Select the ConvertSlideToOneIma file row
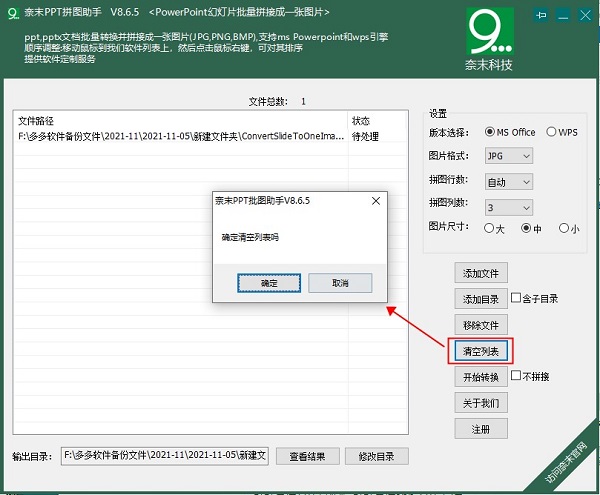 pyautogui.click(x=210, y=136)
